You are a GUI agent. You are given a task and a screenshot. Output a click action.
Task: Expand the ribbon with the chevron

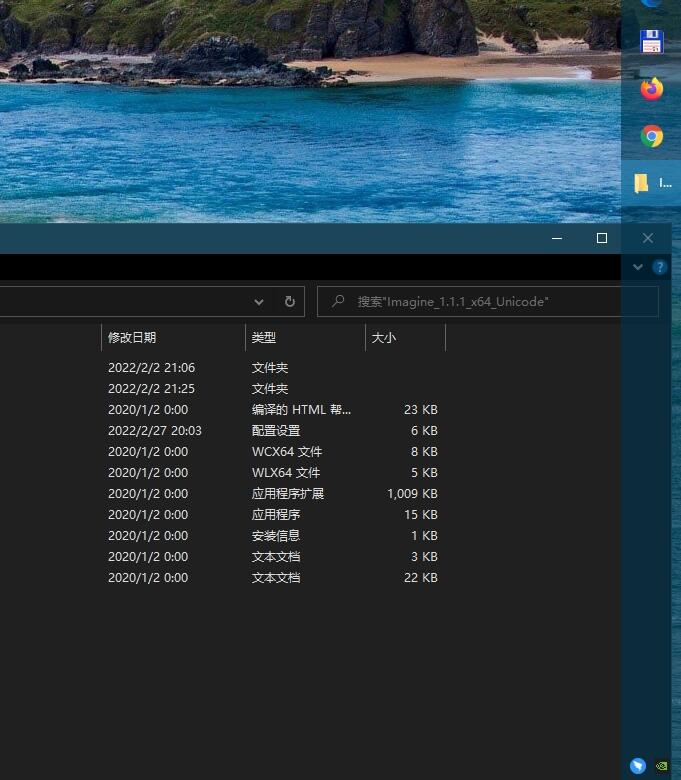click(x=638, y=267)
